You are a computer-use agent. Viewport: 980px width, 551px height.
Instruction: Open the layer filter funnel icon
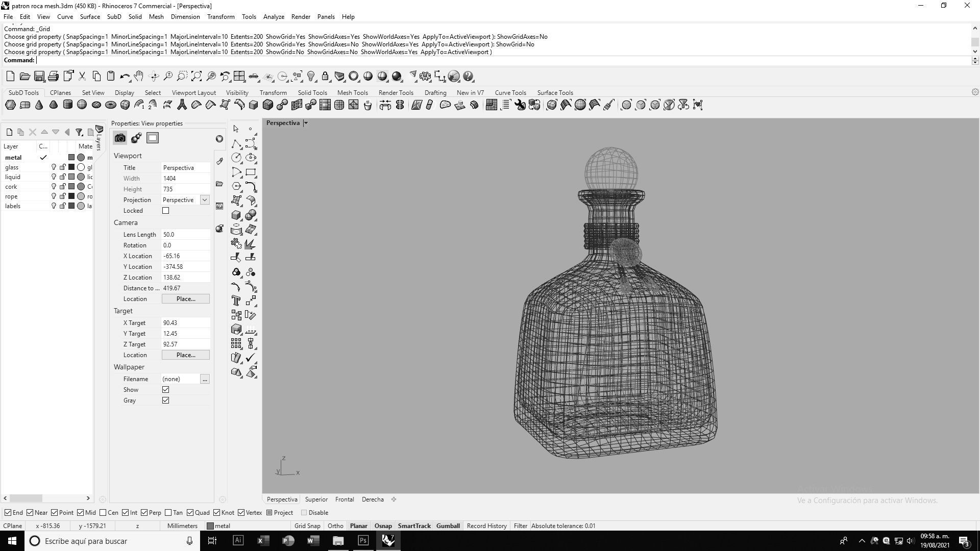coord(79,132)
